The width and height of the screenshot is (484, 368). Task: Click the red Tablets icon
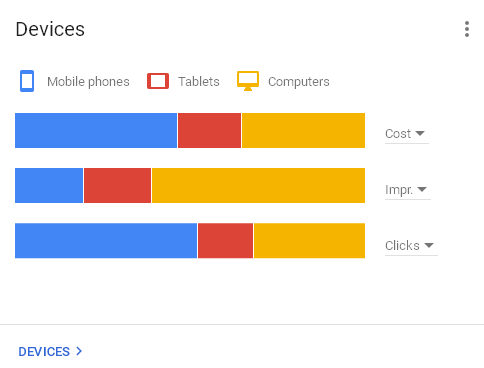tap(158, 81)
